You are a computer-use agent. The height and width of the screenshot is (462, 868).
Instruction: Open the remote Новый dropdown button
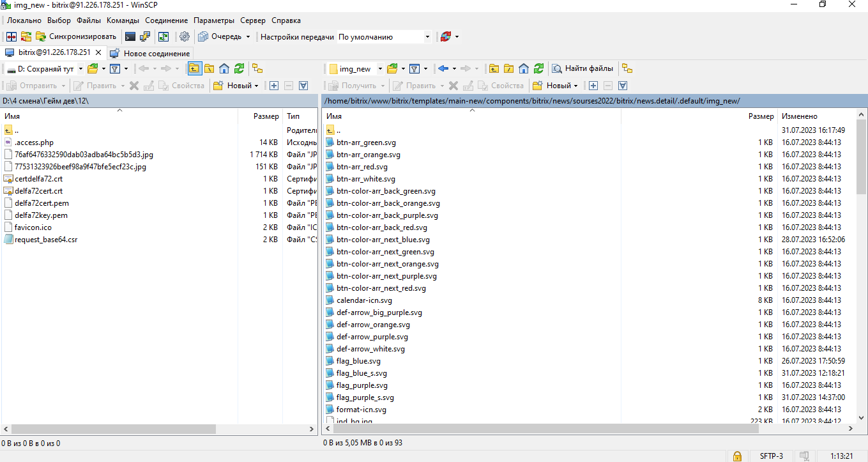point(555,85)
